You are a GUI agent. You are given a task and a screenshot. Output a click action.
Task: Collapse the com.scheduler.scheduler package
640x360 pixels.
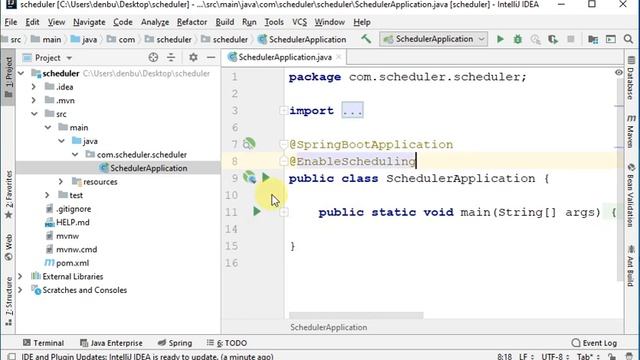pyautogui.click(x=75, y=155)
